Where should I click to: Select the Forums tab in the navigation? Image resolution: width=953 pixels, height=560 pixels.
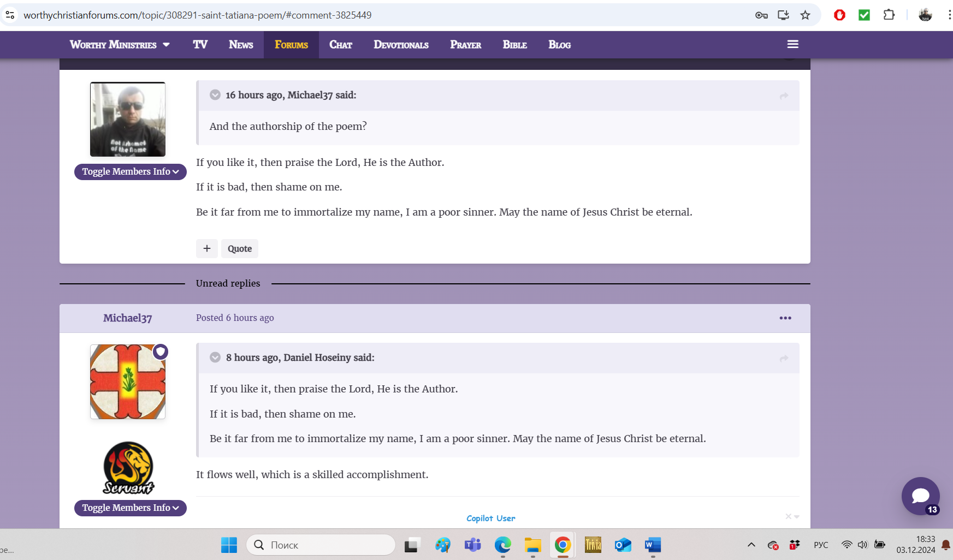tap(291, 45)
